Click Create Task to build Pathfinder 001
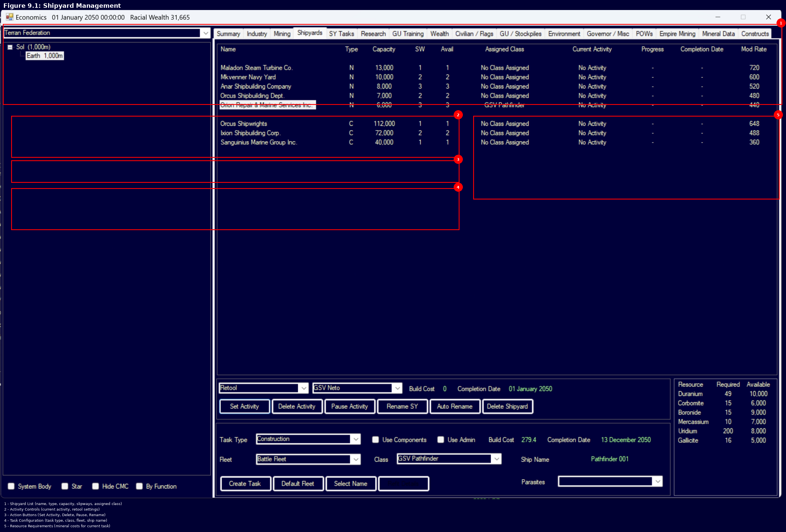 [x=245, y=483]
